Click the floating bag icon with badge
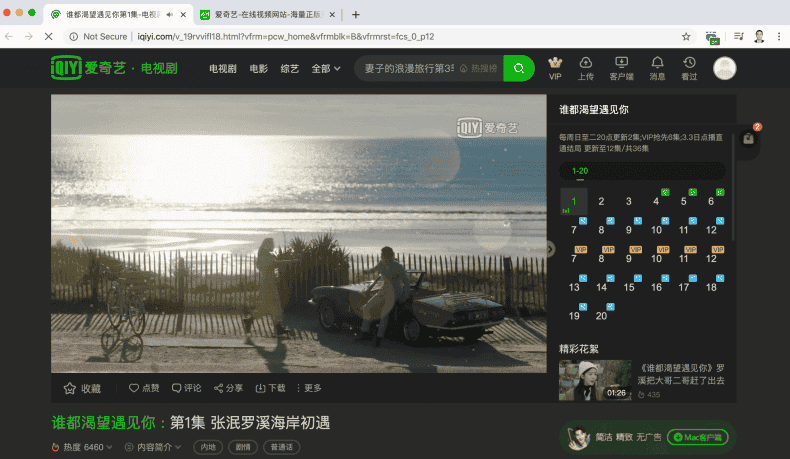 [748, 139]
